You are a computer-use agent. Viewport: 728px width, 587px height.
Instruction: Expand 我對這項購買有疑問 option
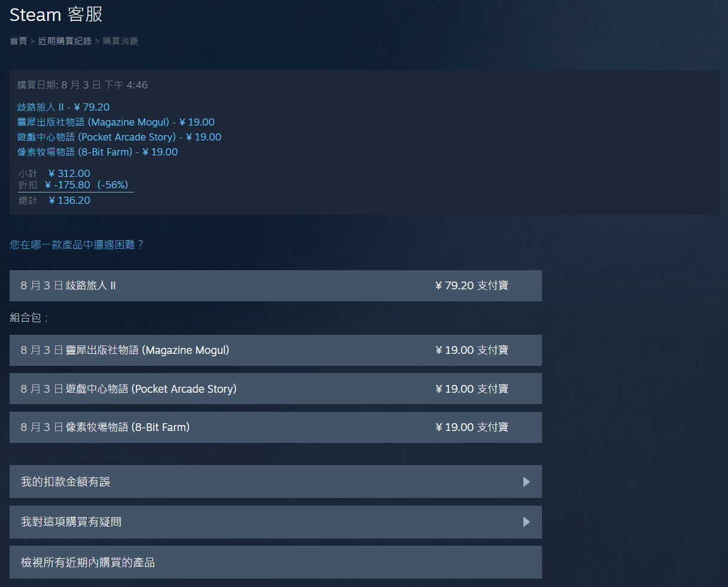276,522
